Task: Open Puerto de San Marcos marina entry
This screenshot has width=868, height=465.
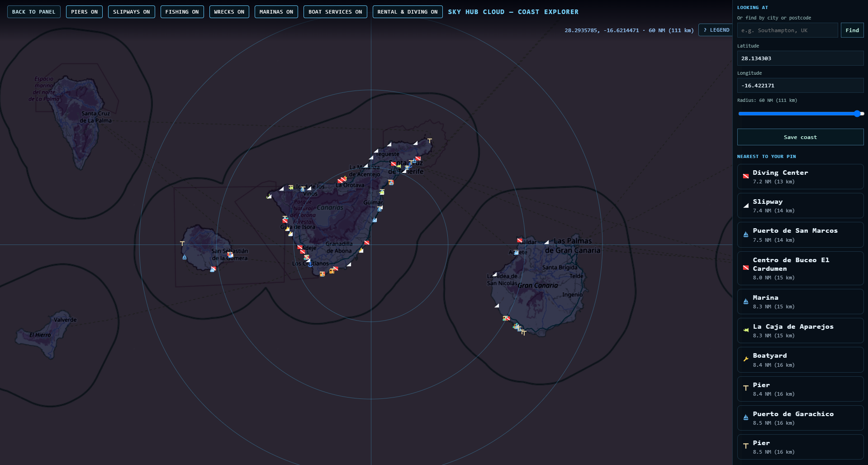Action: click(800, 235)
